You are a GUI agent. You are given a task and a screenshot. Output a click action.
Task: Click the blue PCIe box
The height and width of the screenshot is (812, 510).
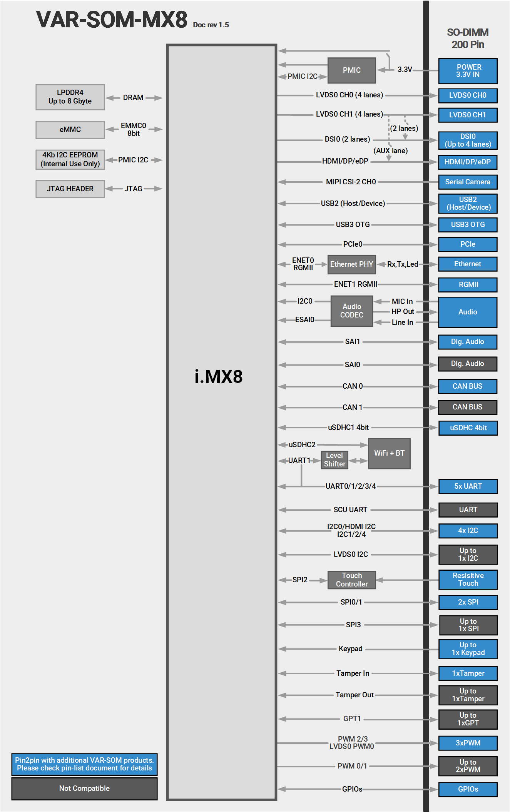468,244
